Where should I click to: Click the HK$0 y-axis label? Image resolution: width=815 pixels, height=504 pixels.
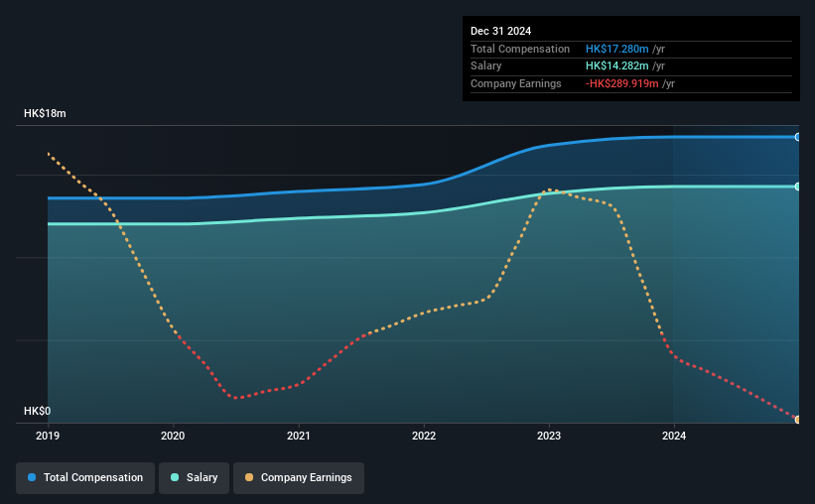tap(38, 411)
